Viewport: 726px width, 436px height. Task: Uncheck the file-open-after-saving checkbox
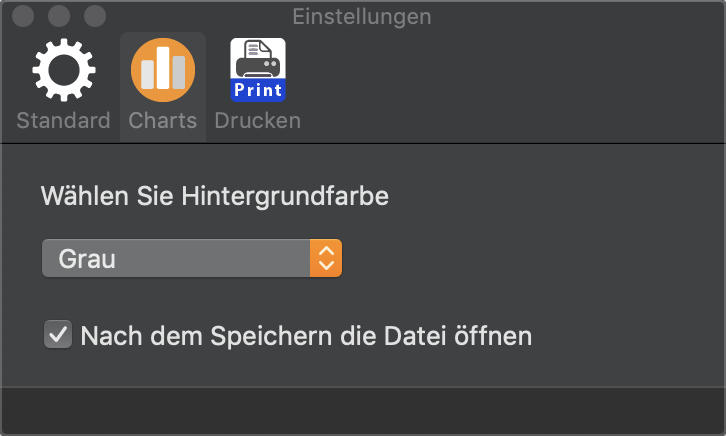[58, 334]
